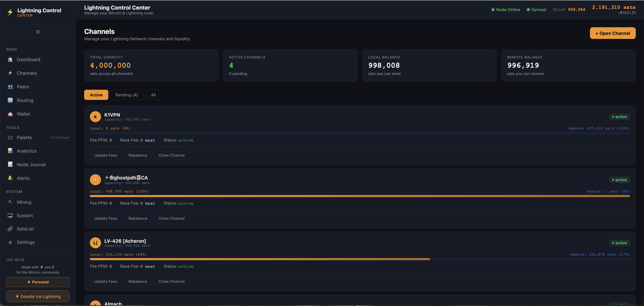The width and height of the screenshot is (644, 306).
Task: Click Rebalance for LV-426 [Acheron]
Action: [x=138, y=281]
